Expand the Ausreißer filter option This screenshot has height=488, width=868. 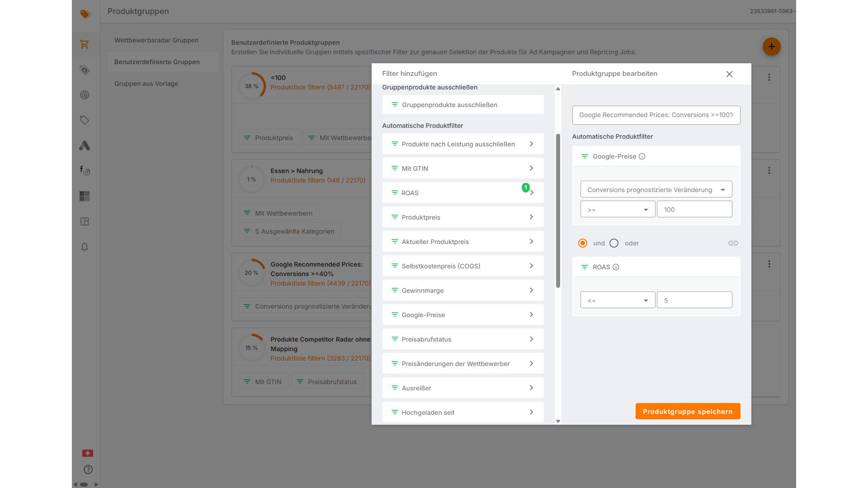pos(463,388)
